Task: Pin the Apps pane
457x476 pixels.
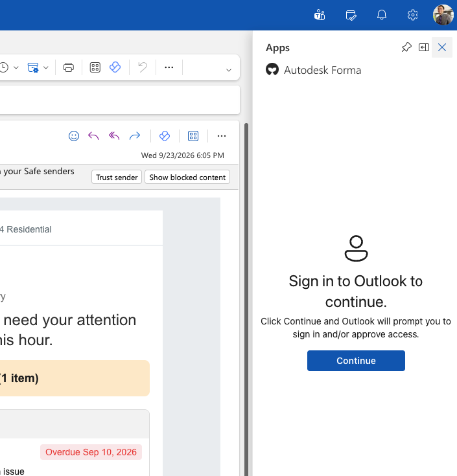Action: pyautogui.click(x=406, y=47)
